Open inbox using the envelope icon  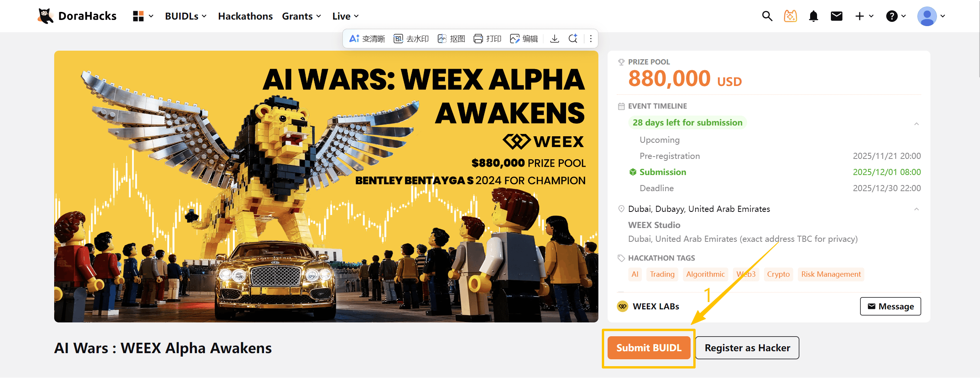point(837,16)
